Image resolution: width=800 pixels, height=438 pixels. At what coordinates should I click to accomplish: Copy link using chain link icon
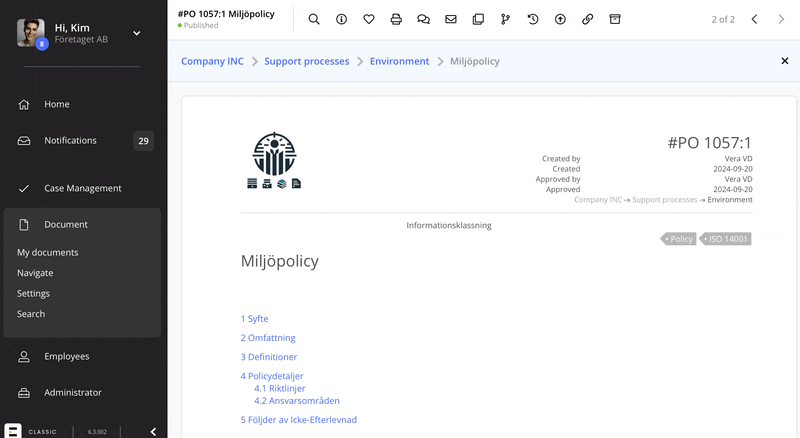(587, 19)
